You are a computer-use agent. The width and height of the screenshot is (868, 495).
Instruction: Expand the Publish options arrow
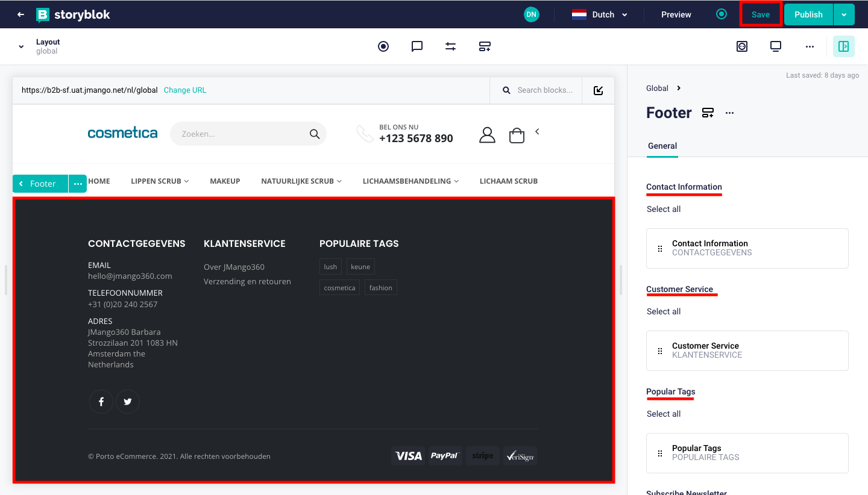tap(844, 14)
